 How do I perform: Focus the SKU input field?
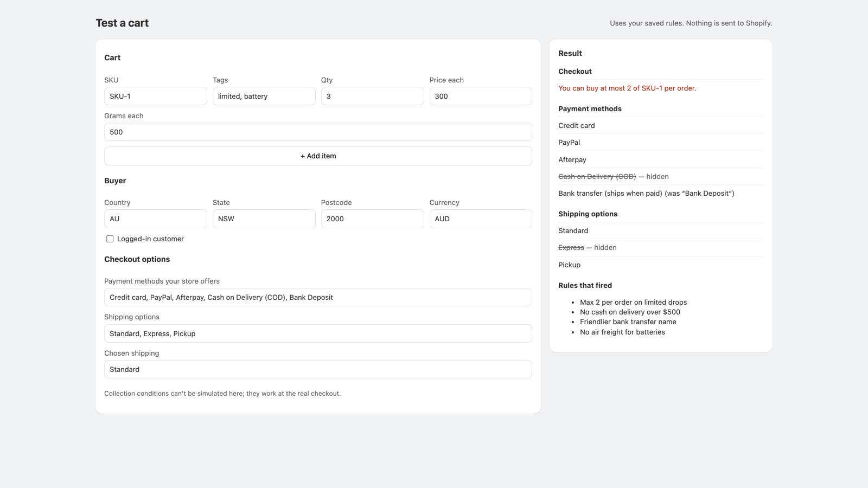click(x=156, y=96)
